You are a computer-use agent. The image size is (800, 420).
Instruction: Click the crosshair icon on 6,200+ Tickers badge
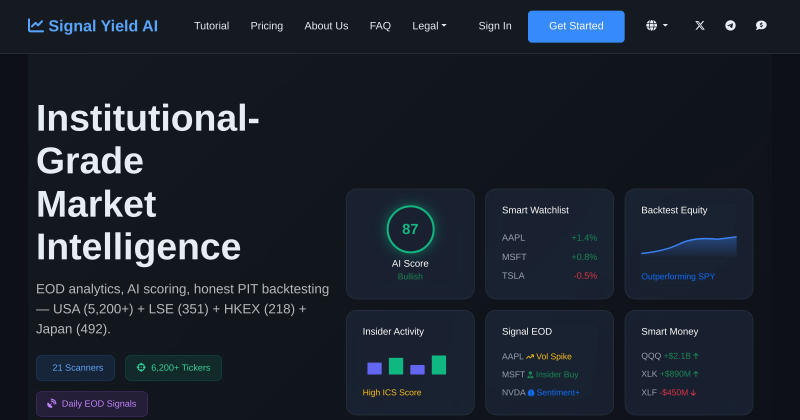point(141,367)
